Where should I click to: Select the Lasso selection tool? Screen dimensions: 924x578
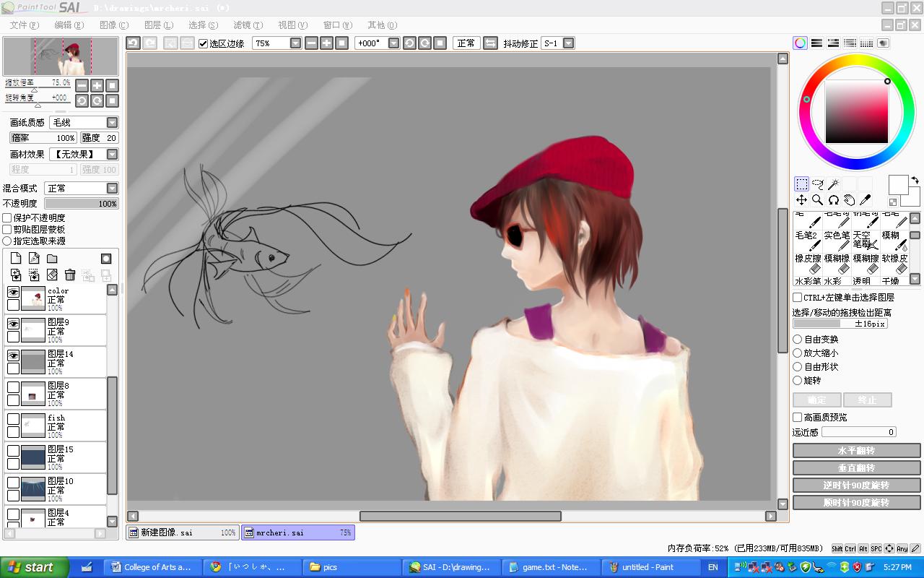coord(817,184)
